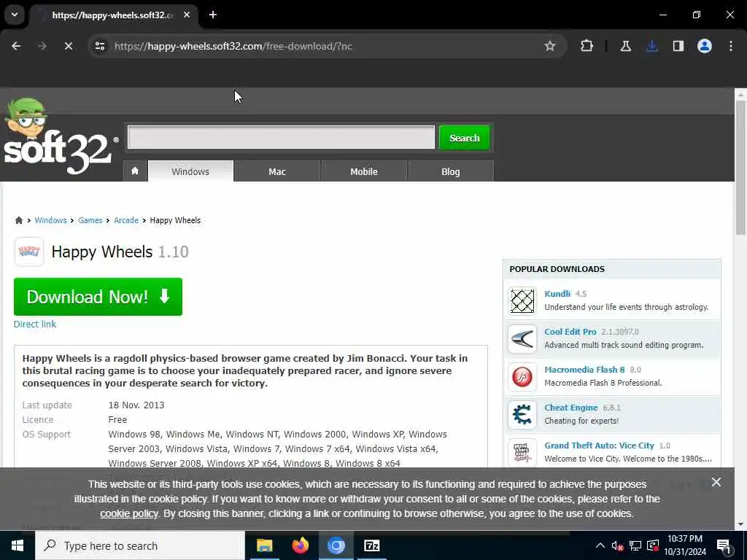Click breadcrumb home icon
This screenshot has width=747, height=560.
[18, 220]
